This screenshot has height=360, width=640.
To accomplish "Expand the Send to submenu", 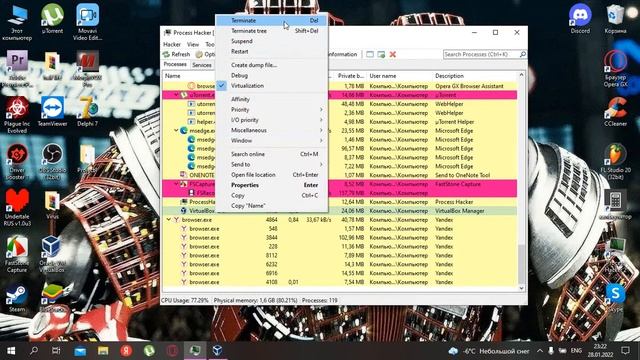I will point(271,164).
